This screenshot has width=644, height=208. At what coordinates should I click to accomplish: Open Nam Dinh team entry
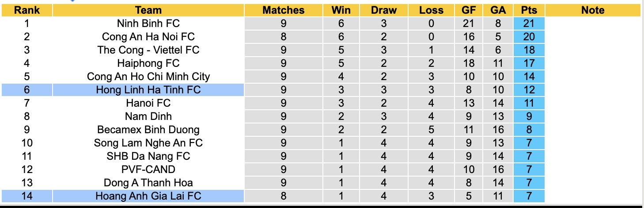pyautogui.click(x=148, y=116)
